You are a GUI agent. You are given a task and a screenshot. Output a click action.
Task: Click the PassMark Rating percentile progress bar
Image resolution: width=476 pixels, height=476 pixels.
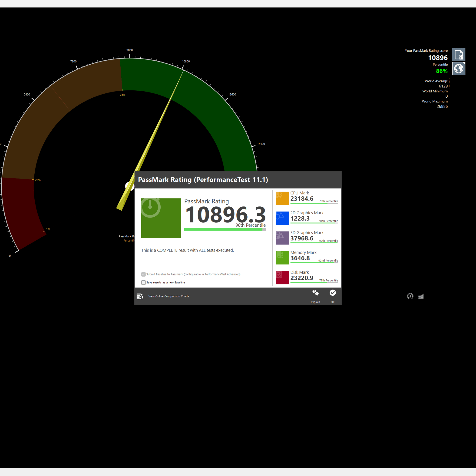pos(225,229)
